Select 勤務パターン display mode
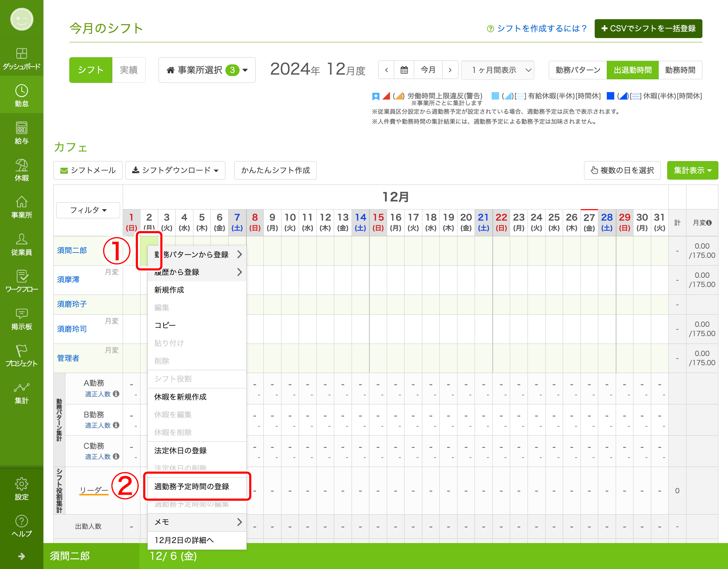Screen dimensions: 728x569 [578, 70]
